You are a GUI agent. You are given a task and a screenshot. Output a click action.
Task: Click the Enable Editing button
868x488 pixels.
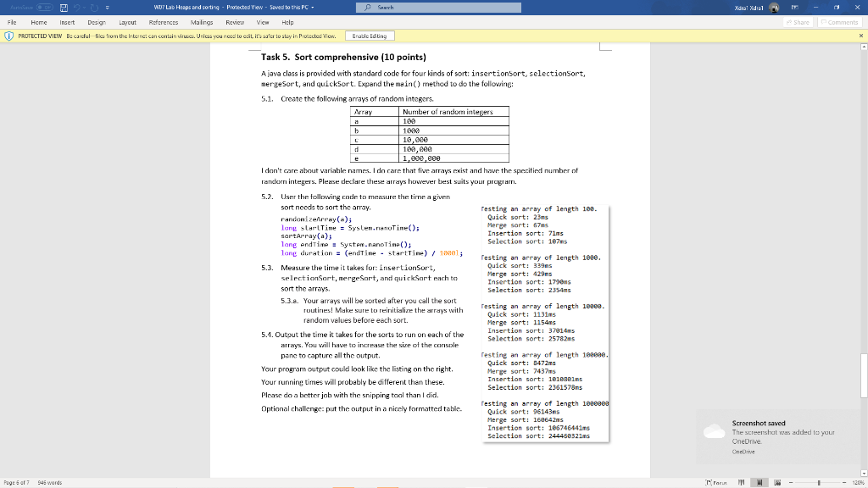[x=370, y=36]
